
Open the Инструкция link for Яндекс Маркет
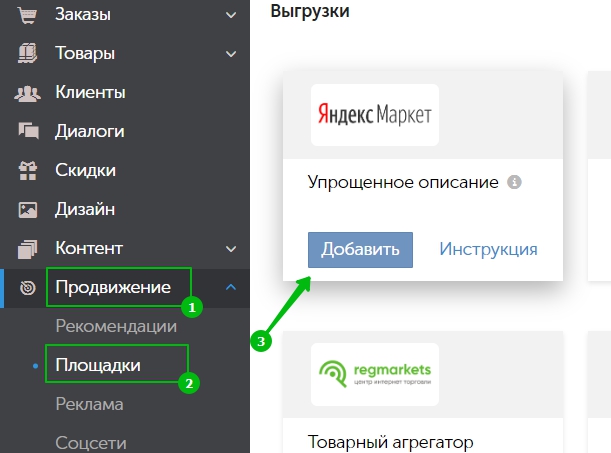(488, 249)
